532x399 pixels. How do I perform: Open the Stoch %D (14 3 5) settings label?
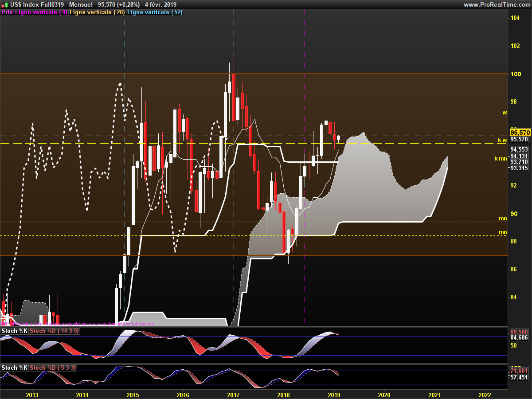click(x=55, y=331)
